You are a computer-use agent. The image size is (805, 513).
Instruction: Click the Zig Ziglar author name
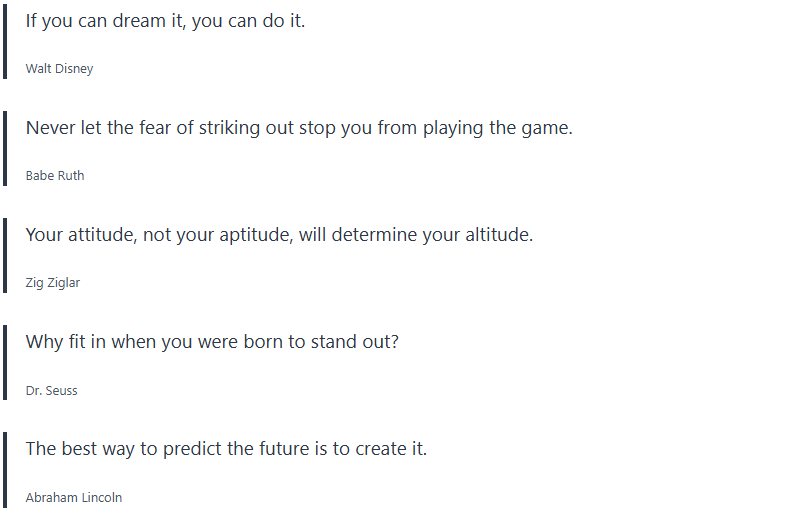(53, 283)
